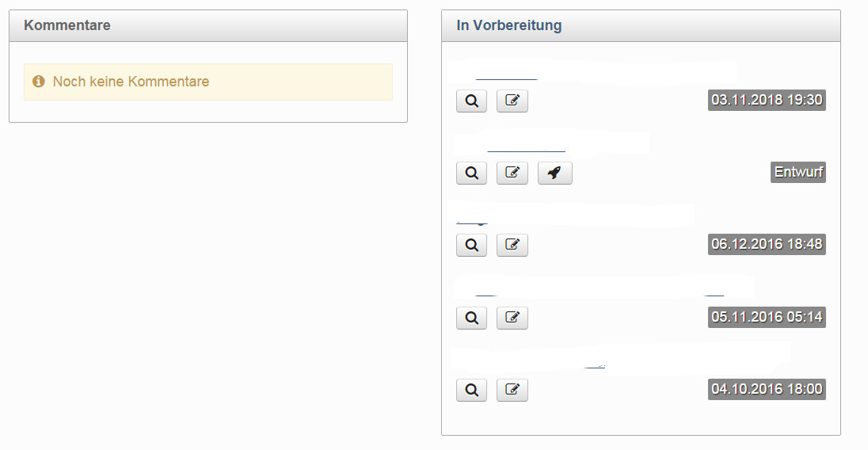
Task: Edit the Entwurf draft entry
Action: pos(512,173)
